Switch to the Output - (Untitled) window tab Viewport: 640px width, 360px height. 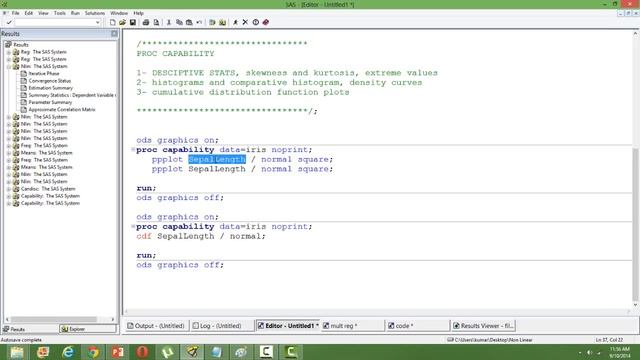coord(156,326)
